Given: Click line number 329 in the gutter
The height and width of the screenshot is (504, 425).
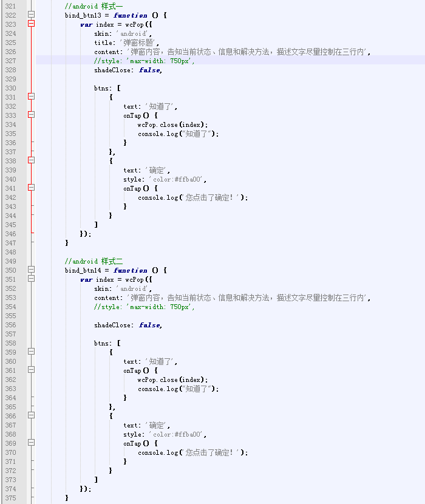Looking at the screenshot, I should 10,79.
